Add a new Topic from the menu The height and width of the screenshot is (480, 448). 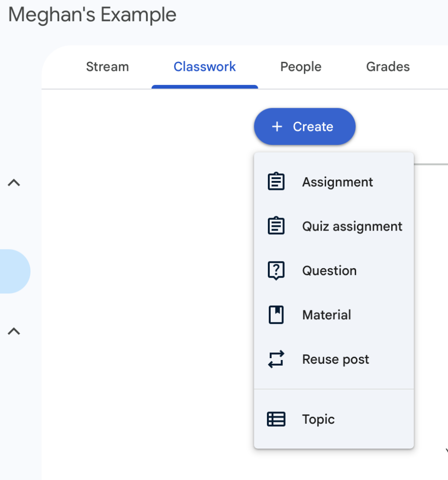point(318,419)
